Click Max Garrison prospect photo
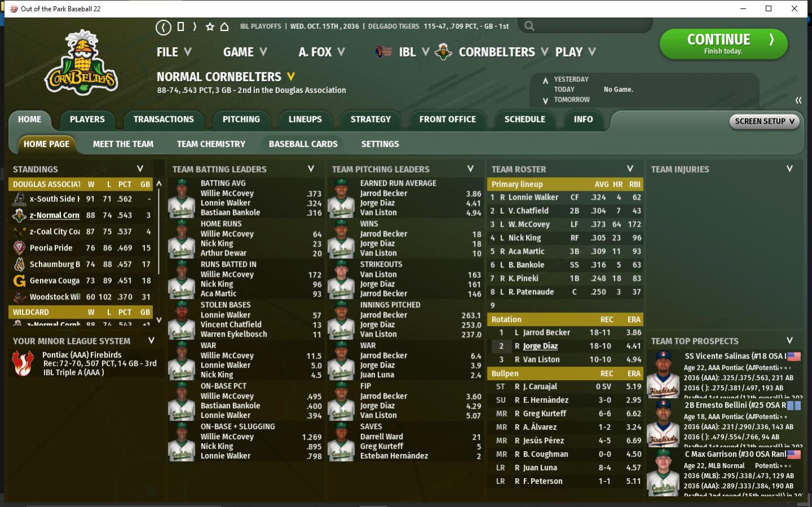This screenshot has height=507, width=812. [664, 473]
